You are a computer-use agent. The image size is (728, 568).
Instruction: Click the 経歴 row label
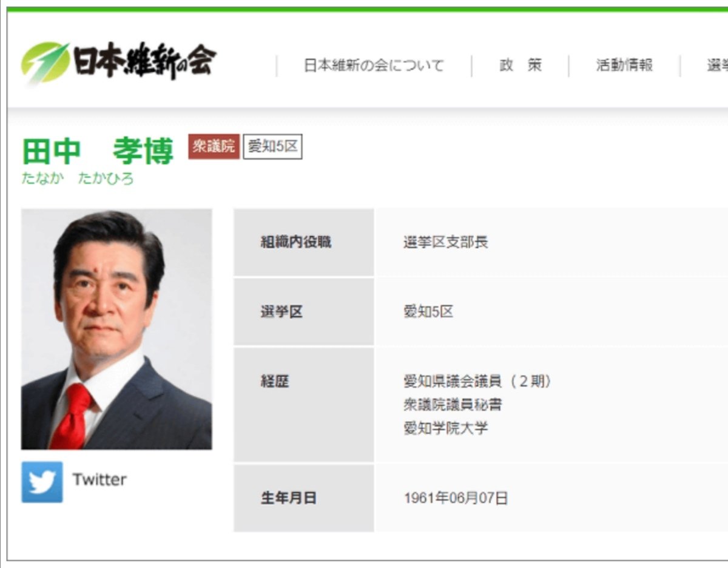click(275, 381)
